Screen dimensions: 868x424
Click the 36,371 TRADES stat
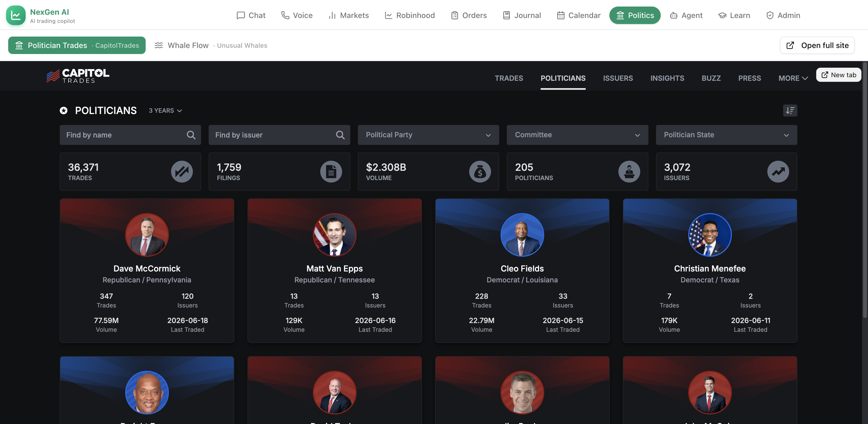(130, 172)
